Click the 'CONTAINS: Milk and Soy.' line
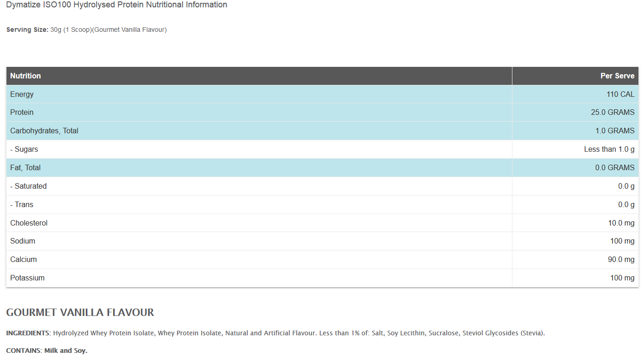 47,351
